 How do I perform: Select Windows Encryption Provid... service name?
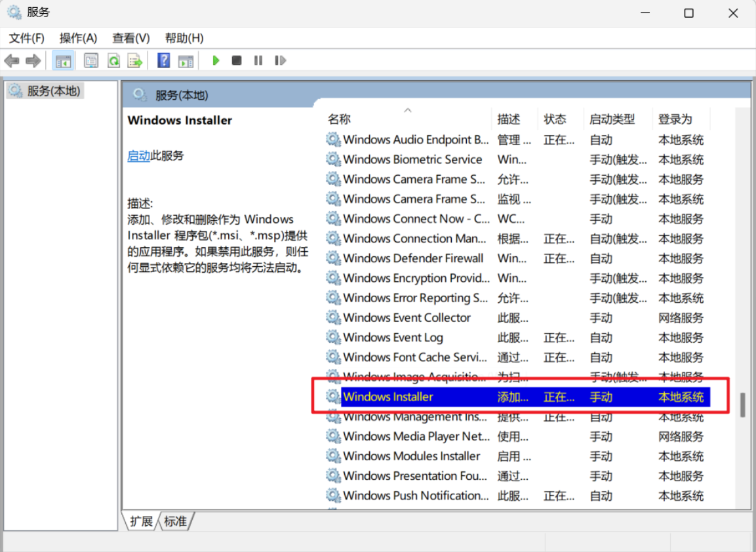click(416, 278)
